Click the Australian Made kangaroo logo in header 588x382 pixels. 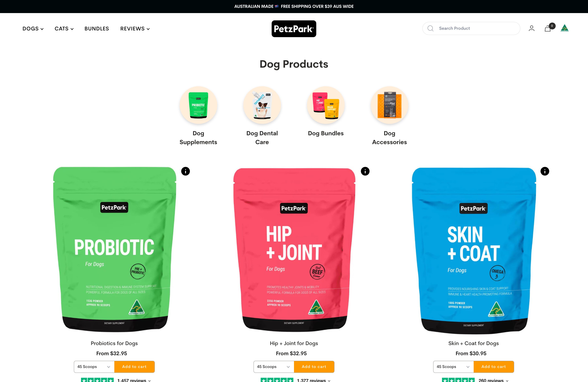[564, 28]
